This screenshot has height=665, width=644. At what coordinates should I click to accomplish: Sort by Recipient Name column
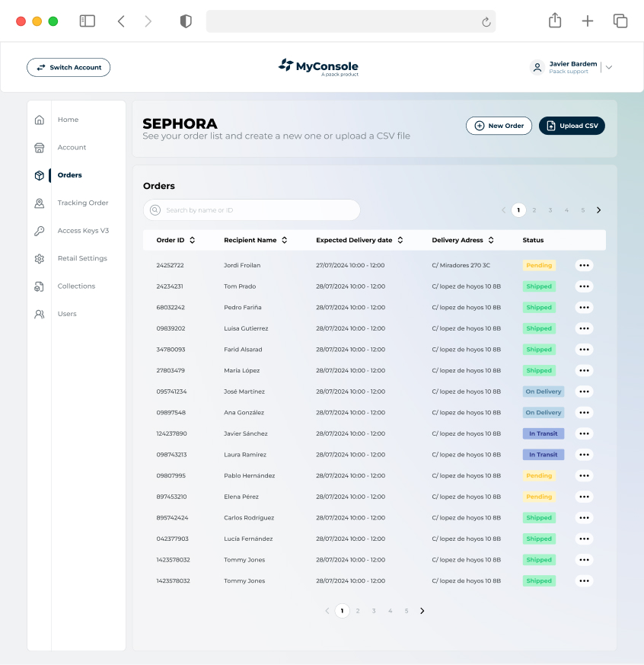click(x=285, y=240)
